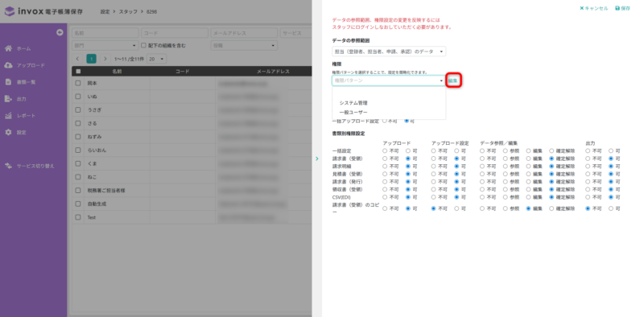Screen dimensions: 644x317
Task: Set 領収書（受領）データ参照／編集 to 参照
Action: (506, 189)
